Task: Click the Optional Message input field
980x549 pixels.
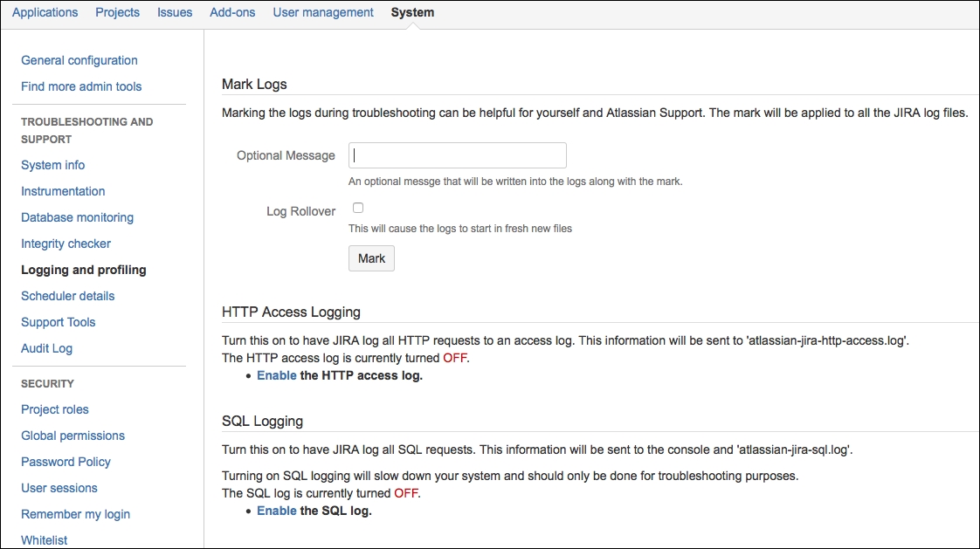Action: click(457, 154)
